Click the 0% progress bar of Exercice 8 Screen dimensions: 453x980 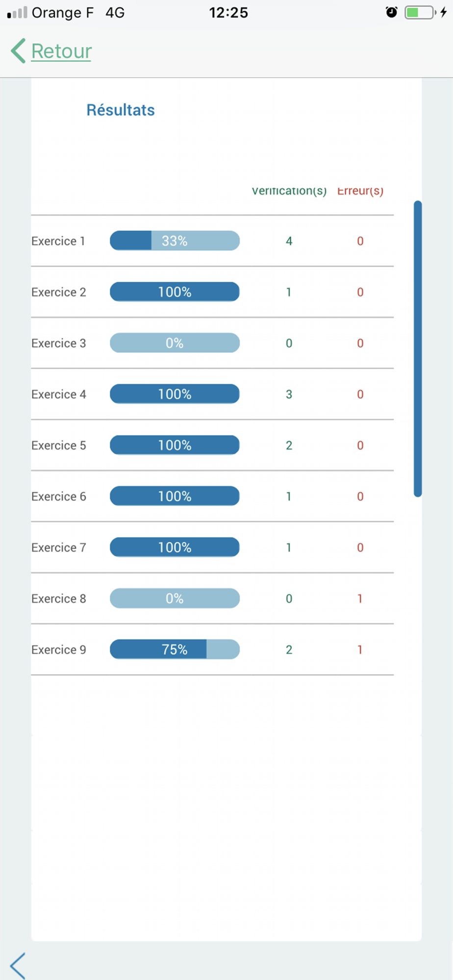(175, 598)
